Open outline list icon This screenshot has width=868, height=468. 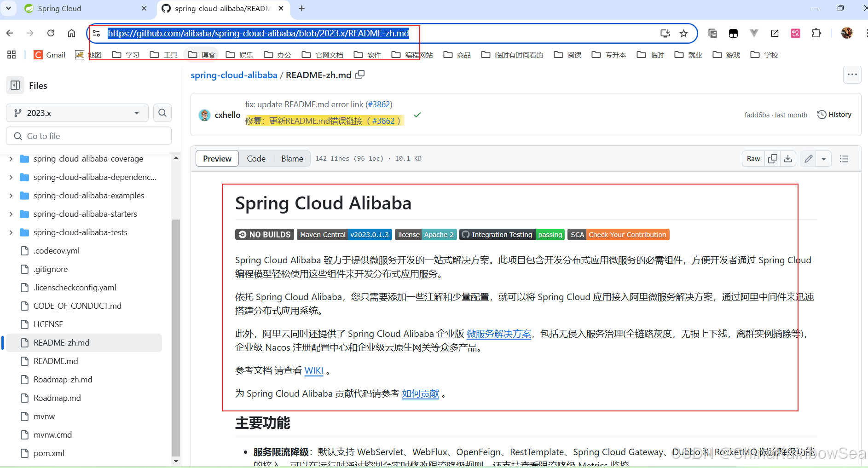tap(844, 159)
